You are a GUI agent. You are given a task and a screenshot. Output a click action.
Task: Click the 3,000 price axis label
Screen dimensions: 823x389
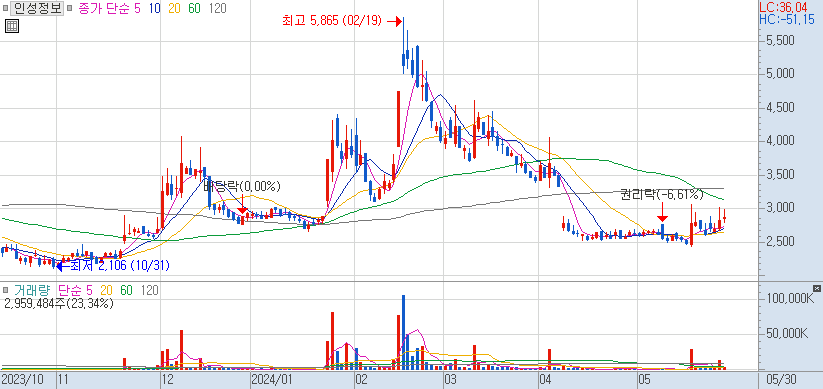pyautogui.click(x=780, y=208)
